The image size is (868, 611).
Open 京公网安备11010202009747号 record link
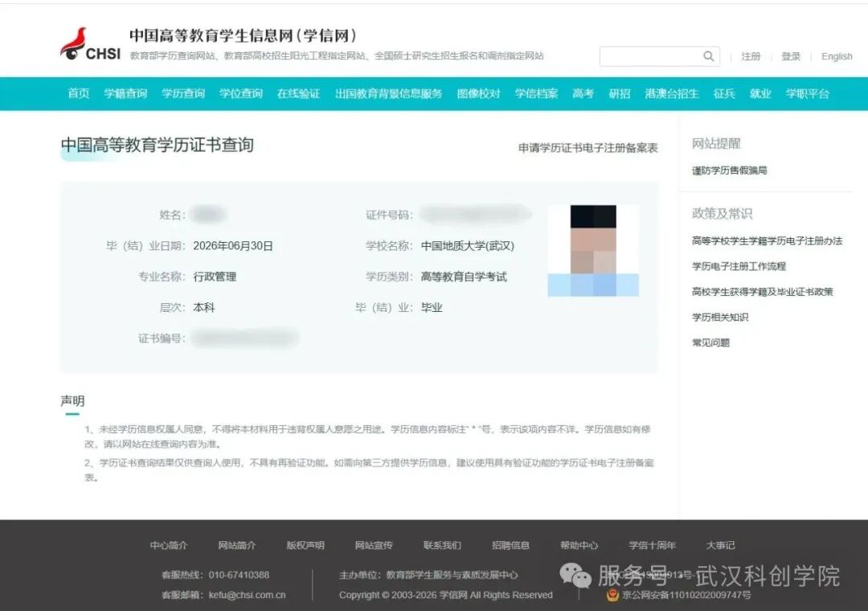686,595
